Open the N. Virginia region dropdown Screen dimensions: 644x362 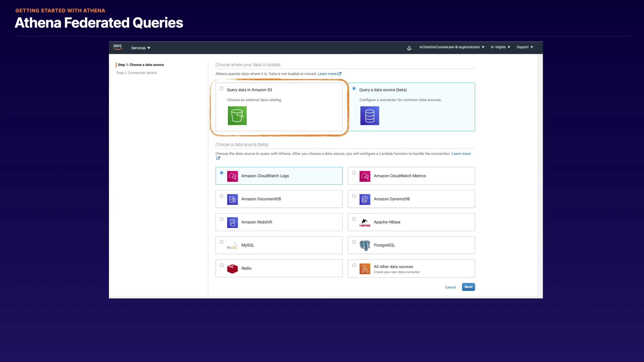pos(500,47)
